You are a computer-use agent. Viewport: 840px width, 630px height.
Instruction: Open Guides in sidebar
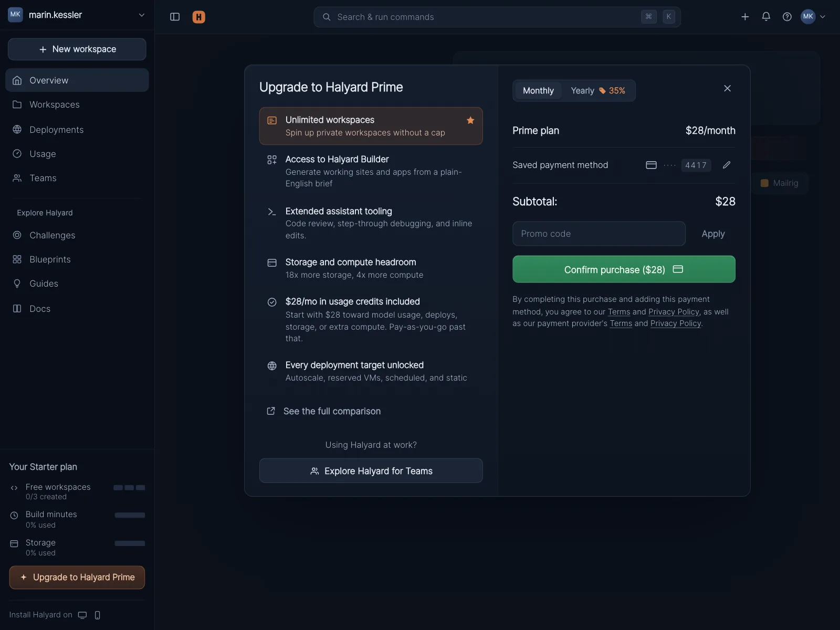pyautogui.click(x=77, y=283)
